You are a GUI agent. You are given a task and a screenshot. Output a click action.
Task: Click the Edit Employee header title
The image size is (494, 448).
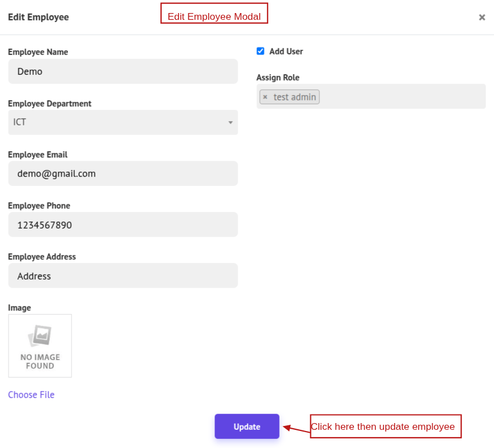(x=38, y=17)
